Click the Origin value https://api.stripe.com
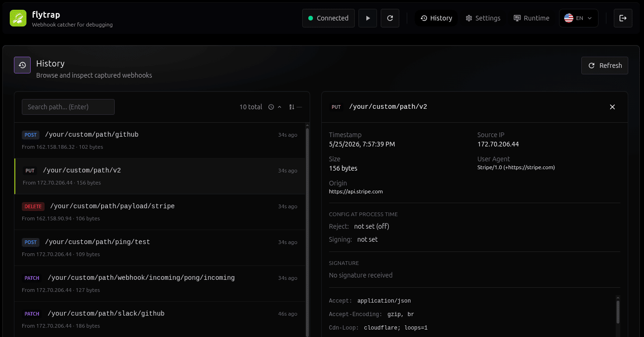This screenshot has height=337, width=644. click(x=356, y=192)
